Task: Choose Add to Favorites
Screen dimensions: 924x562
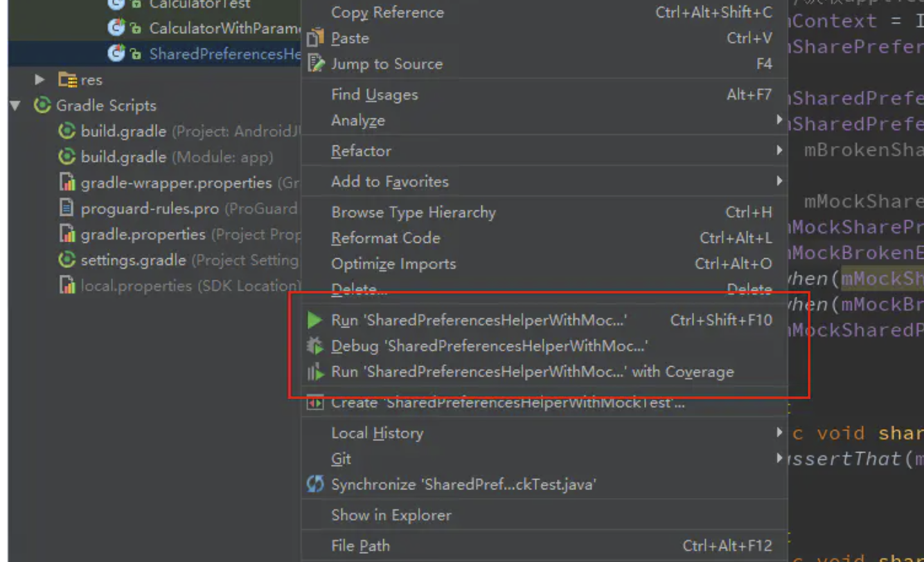Action: coord(544,181)
